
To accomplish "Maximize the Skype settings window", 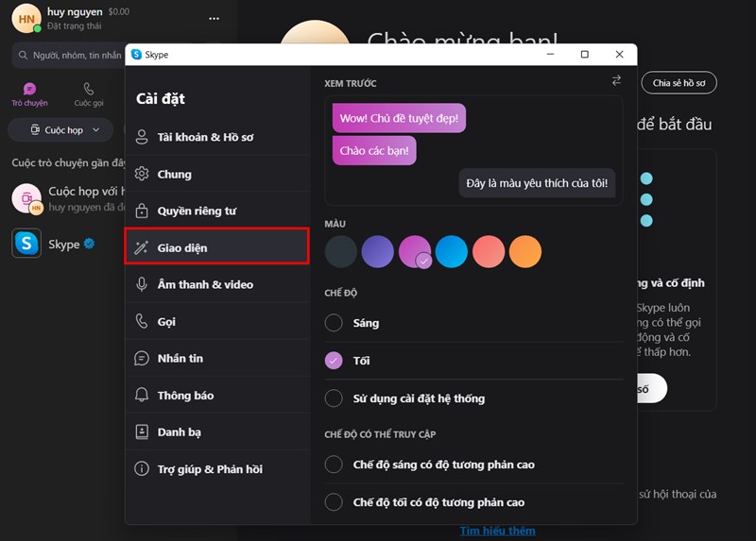I will click(584, 55).
